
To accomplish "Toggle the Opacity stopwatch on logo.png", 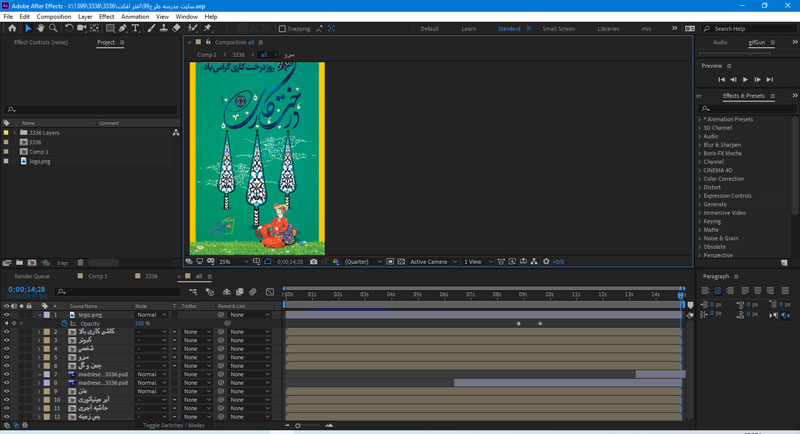I will [x=64, y=323].
